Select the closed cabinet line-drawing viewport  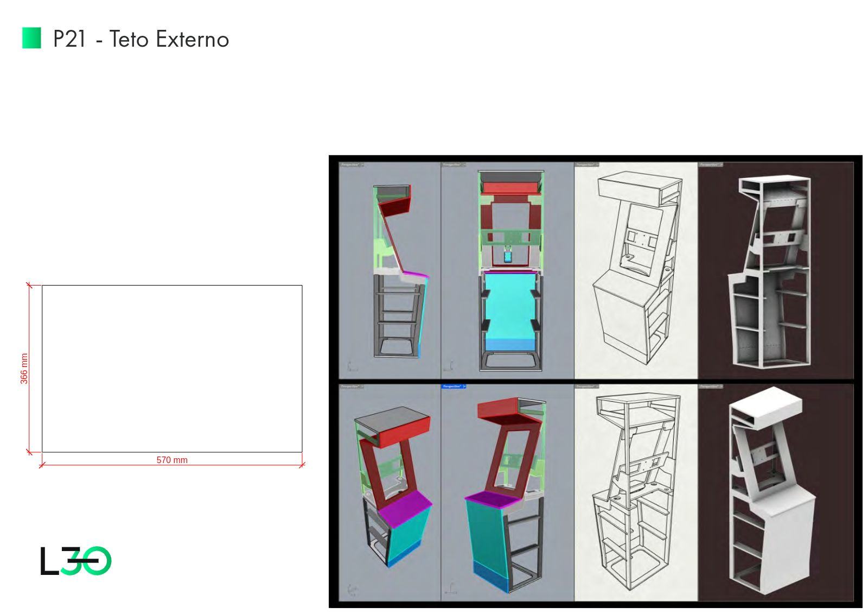(636, 270)
